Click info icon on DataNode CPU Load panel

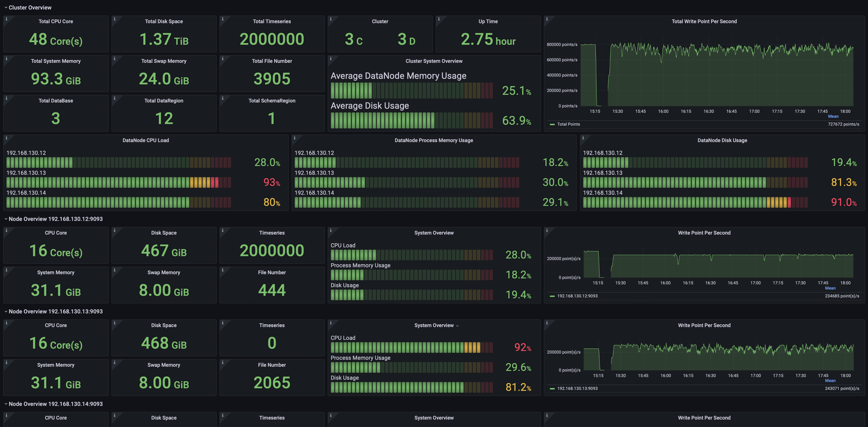pos(6,138)
